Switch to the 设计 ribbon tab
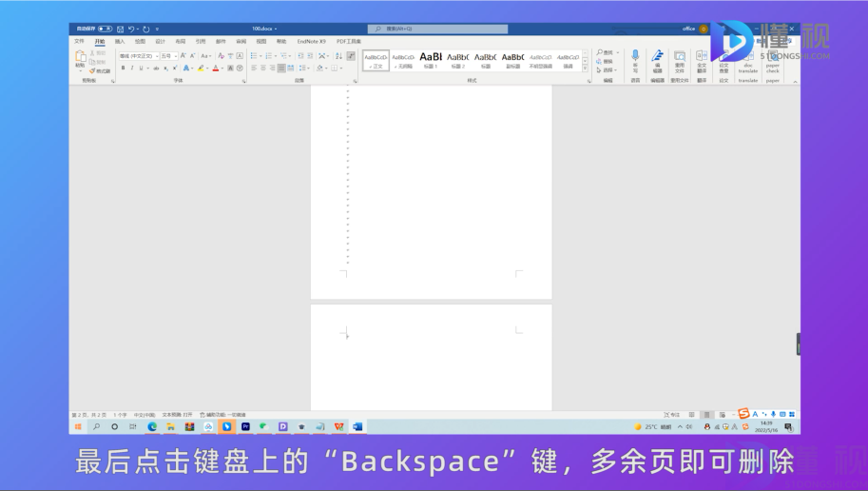Viewport: 868px width, 491px height. (x=160, y=42)
